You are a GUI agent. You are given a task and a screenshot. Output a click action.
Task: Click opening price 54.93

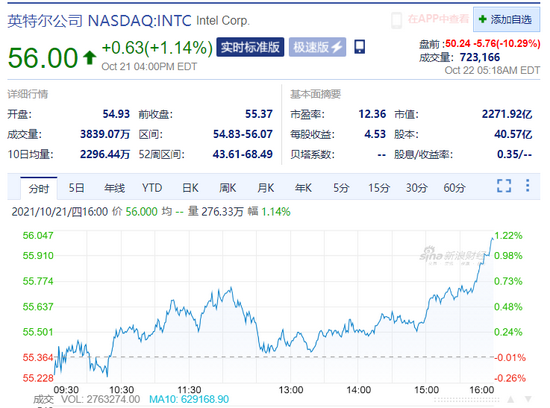pos(116,114)
